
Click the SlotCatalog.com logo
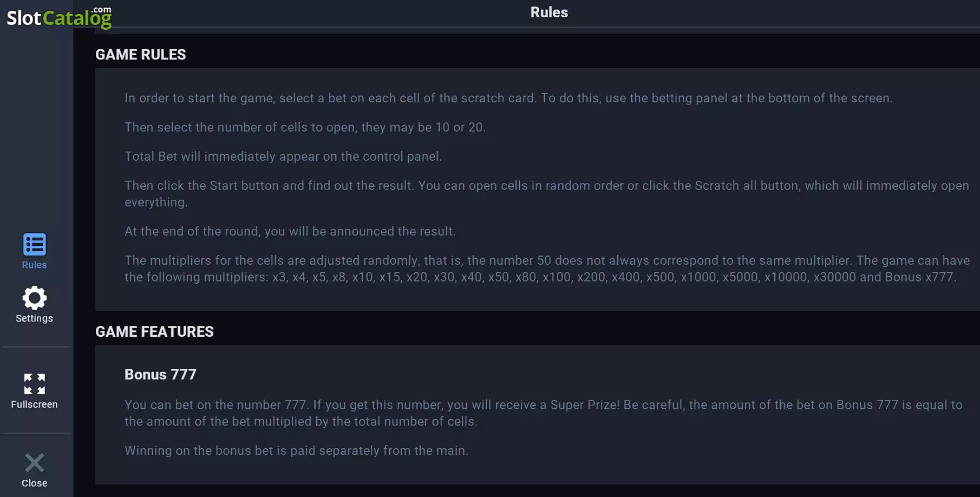[x=59, y=17]
